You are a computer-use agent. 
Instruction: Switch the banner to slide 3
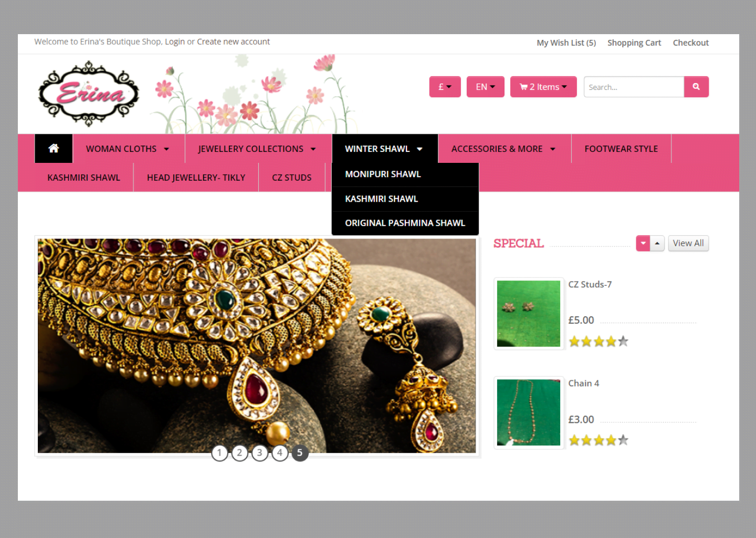(x=259, y=452)
